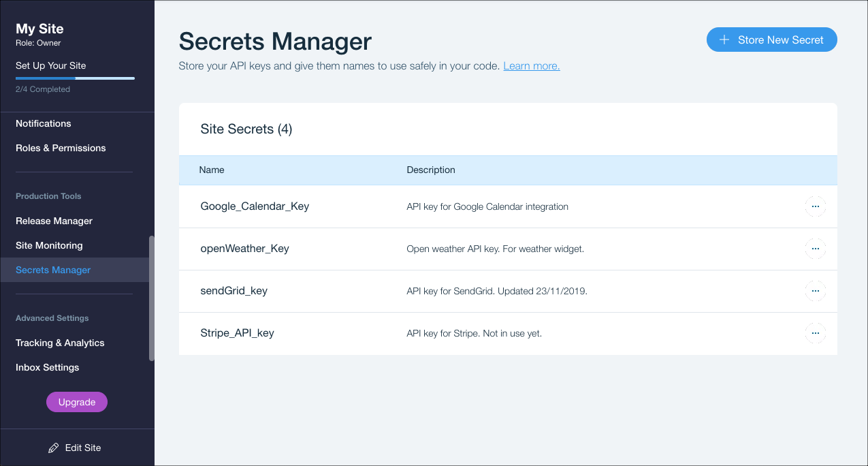Open more actions menu for sendGrid_key

click(x=815, y=291)
